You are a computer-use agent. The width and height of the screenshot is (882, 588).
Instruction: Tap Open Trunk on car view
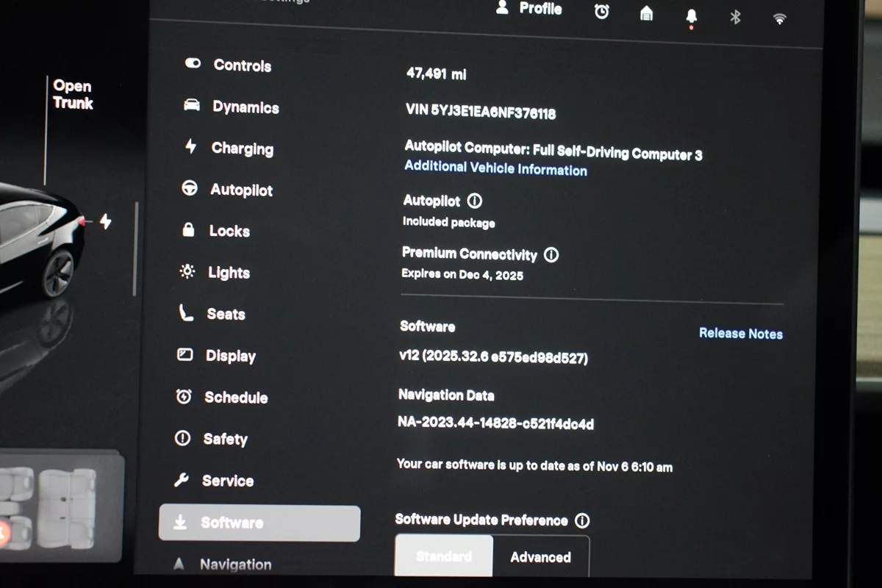(73, 96)
